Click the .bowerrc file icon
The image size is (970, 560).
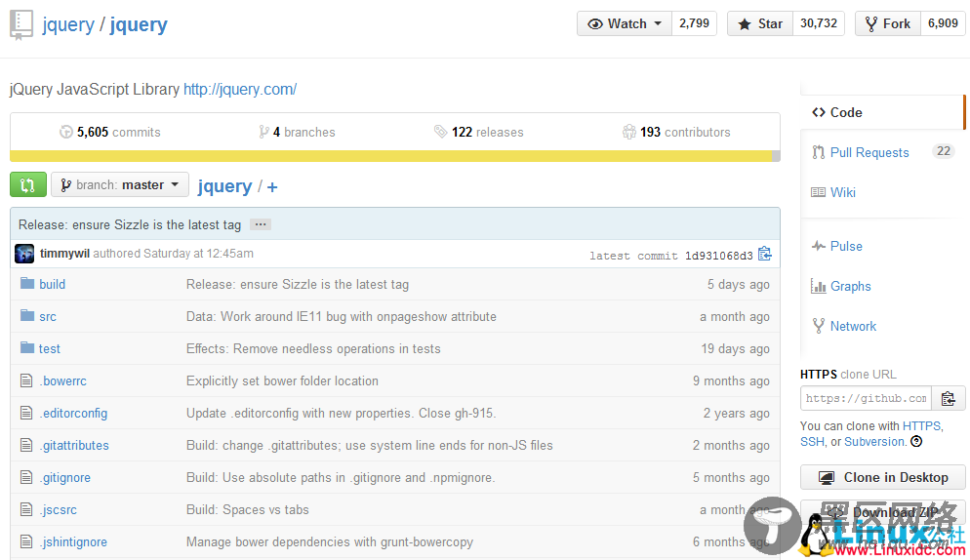(x=26, y=380)
